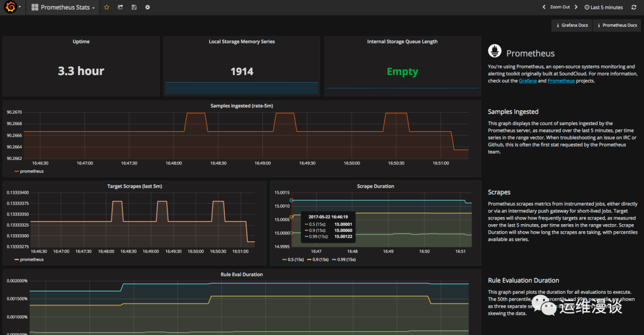Click the 16:48:00 label in Samples ingested
The image size is (644, 335).
click(174, 163)
